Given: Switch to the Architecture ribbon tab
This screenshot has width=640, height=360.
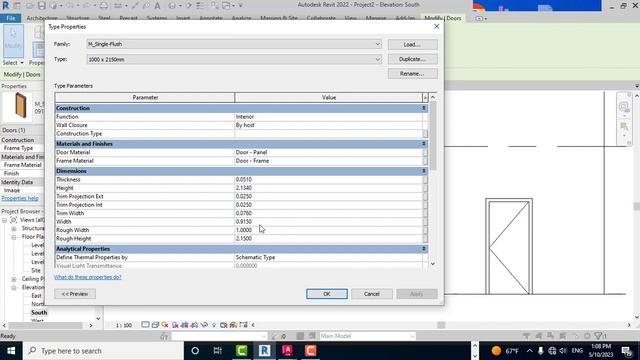Looking at the screenshot, I should (42, 18).
